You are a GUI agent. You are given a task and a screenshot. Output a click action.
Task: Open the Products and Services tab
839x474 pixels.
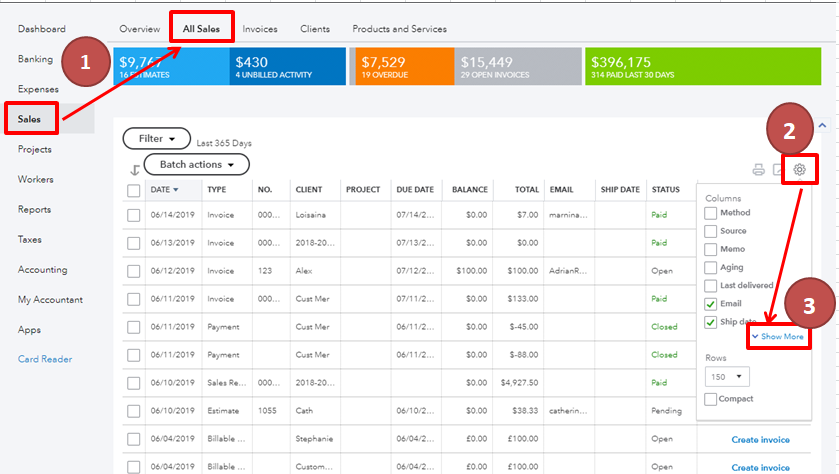click(399, 29)
